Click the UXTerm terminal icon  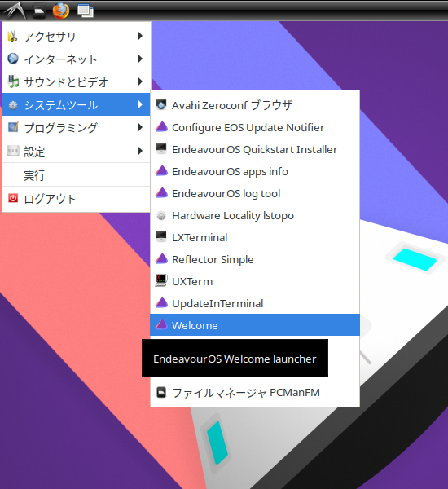click(161, 281)
